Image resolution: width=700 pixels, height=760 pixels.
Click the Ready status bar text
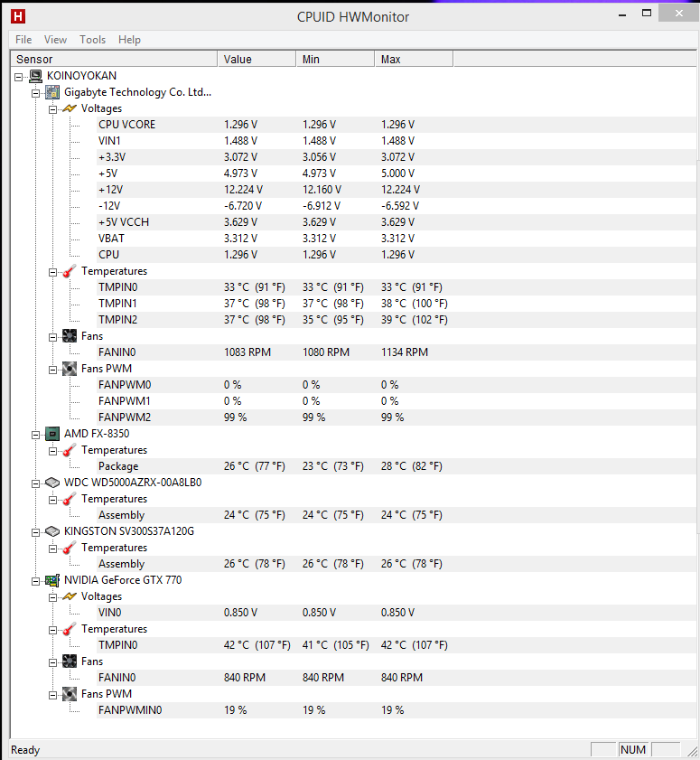25,750
